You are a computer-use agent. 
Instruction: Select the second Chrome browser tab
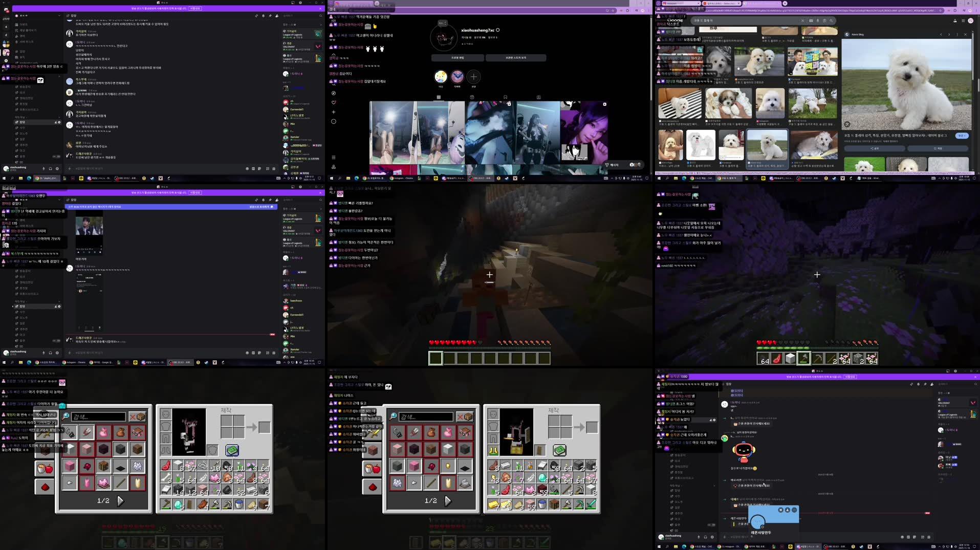click(721, 3)
